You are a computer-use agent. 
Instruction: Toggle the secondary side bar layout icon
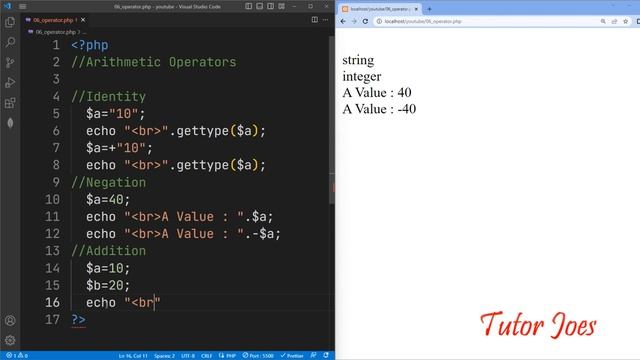[x=271, y=6]
